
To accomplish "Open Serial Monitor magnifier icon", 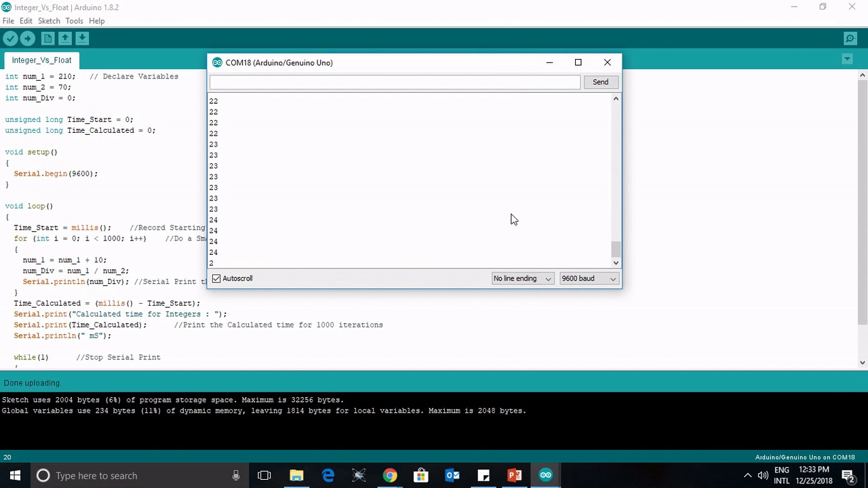I will (850, 39).
